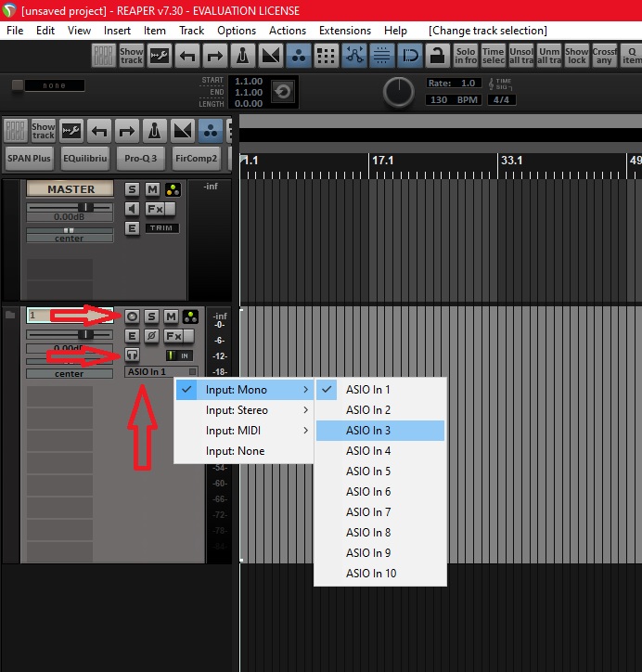Image resolution: width=642 pixels, height=672 pixels.
Task: Click the MASTER volume fader
Action: click(x=86, y=207)
